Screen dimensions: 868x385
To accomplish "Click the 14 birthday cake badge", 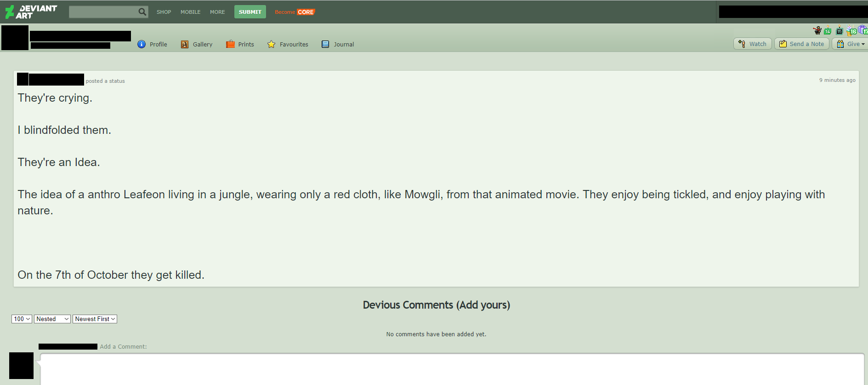I will (828, 31).
